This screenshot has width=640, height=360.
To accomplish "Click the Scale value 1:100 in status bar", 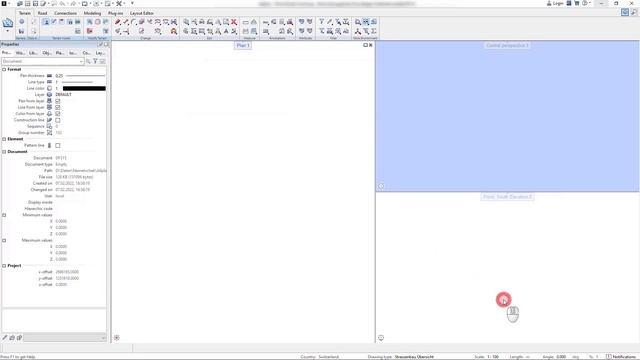I will click(x=493, y=357).
